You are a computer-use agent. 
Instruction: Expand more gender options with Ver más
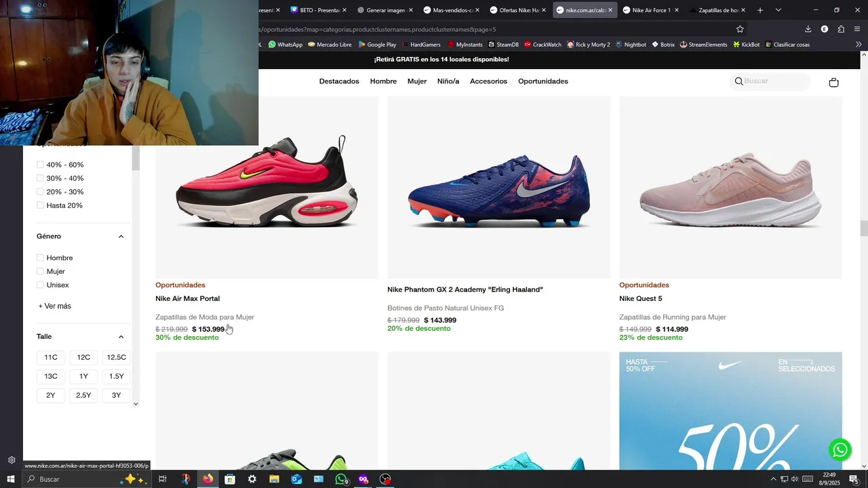[55, 306]
